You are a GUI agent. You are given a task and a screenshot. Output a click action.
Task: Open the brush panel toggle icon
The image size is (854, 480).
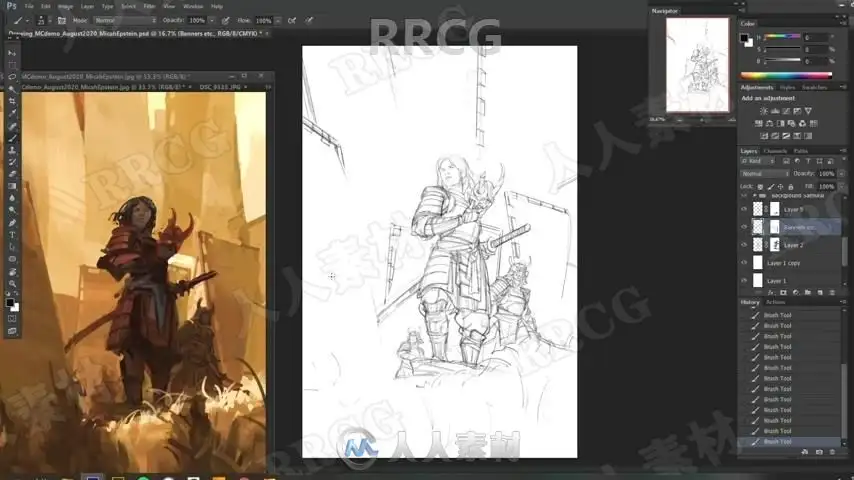pyautogui.click(x=62, y=21)
